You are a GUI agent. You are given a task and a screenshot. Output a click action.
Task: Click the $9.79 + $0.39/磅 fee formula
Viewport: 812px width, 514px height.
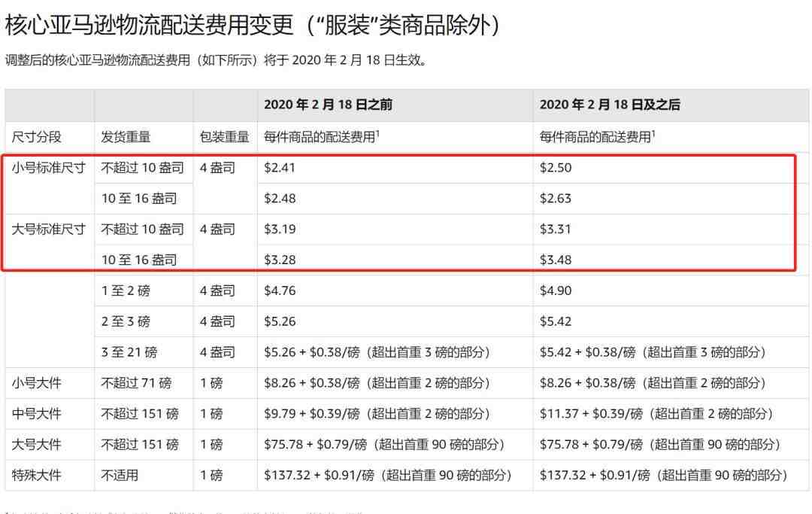[377, 413]
